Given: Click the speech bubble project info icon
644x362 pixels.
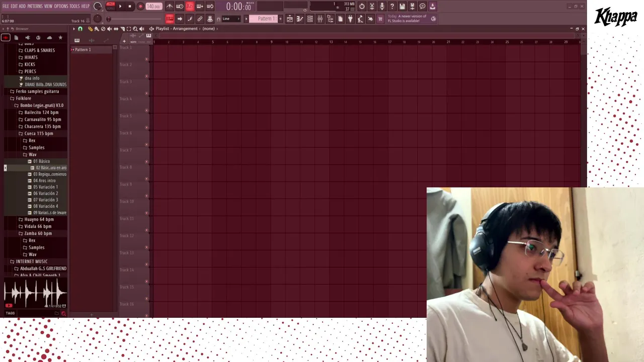Looking at the screenshot, I should 422,7.
